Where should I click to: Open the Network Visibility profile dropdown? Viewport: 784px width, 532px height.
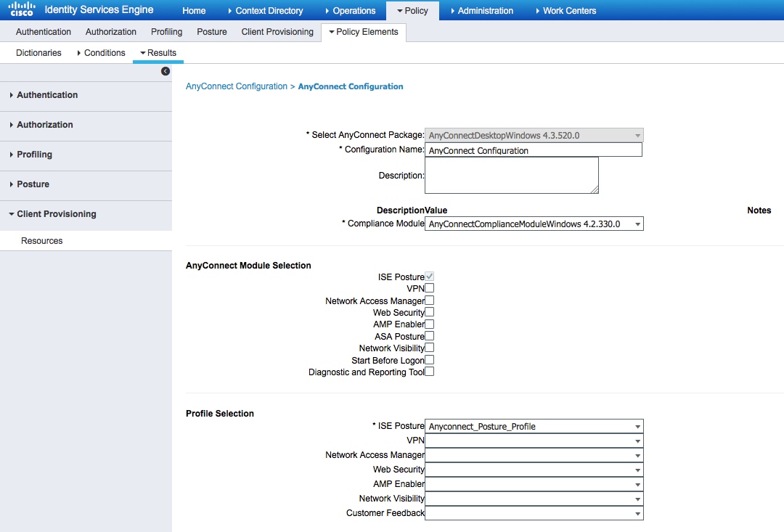click(x=534, y=499)
